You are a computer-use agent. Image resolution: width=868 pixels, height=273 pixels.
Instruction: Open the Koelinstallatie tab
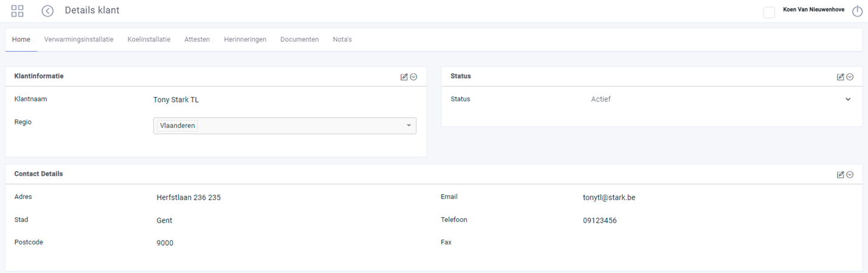149,39
